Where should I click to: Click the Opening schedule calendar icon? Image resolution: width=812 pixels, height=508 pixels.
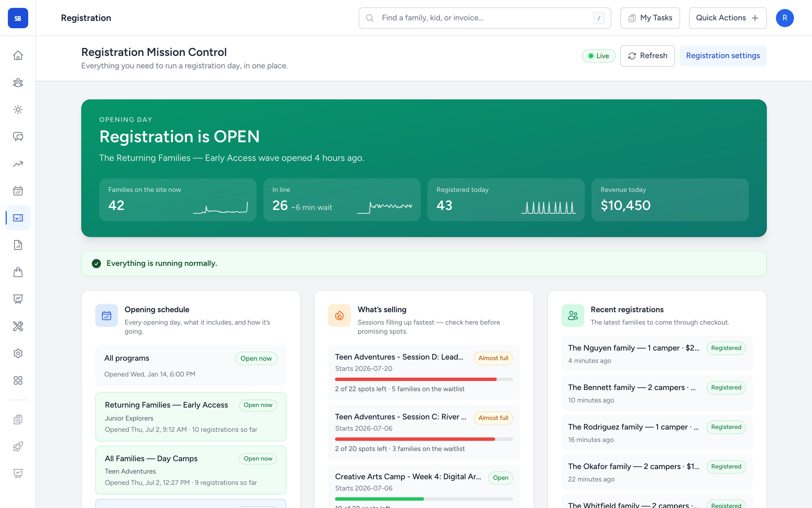[106, 316]
